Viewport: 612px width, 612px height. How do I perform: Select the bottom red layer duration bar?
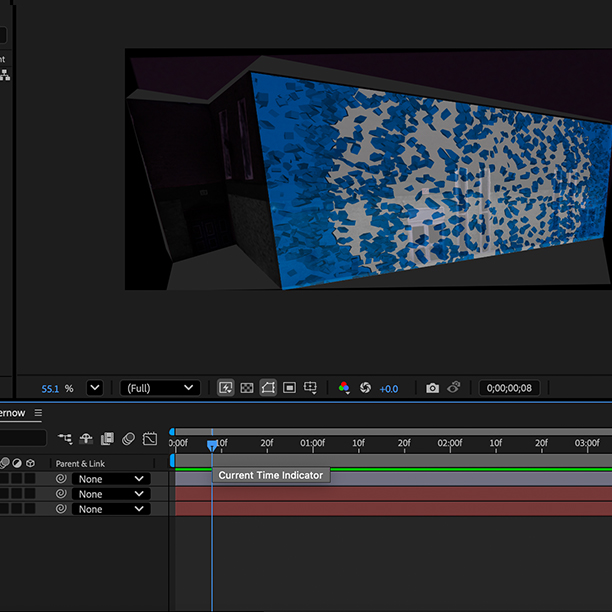(393, 509)
